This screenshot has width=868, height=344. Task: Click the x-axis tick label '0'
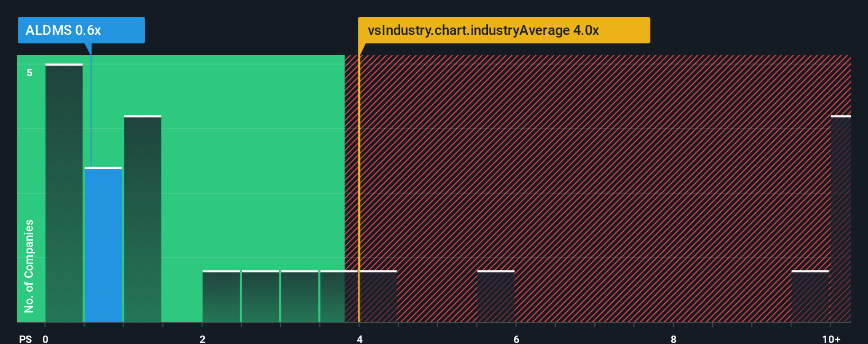tap(46, 339)
